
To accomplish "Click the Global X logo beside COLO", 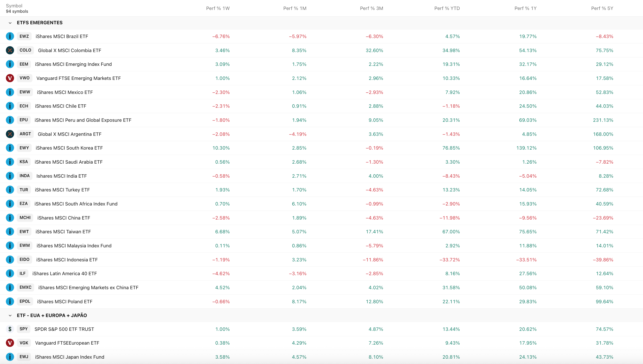I will pos(10,50).
